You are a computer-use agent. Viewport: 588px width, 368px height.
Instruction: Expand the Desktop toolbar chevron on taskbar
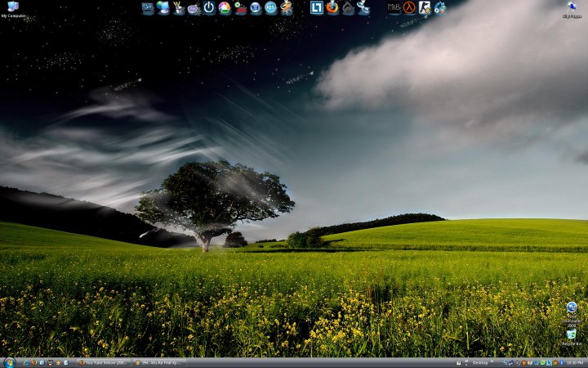click(492, 361)
